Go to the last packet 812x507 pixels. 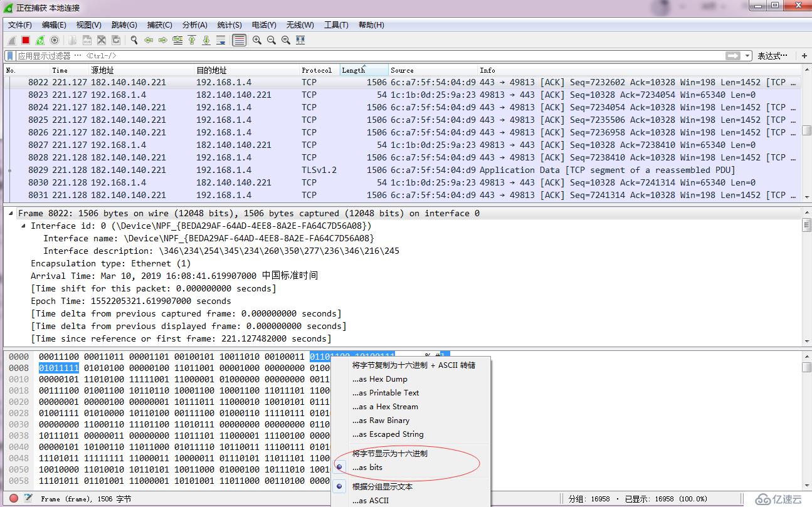pos(206,40)
